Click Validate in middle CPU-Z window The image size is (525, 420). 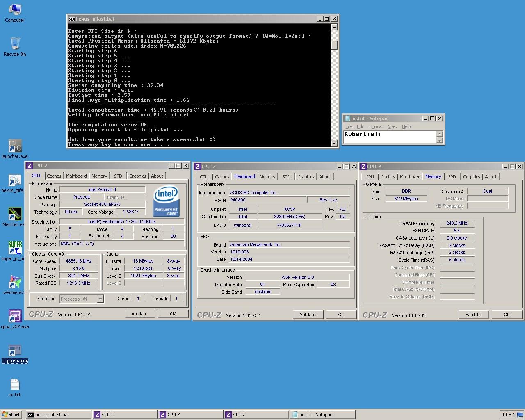pyautogui.click(x=308, y=315)
